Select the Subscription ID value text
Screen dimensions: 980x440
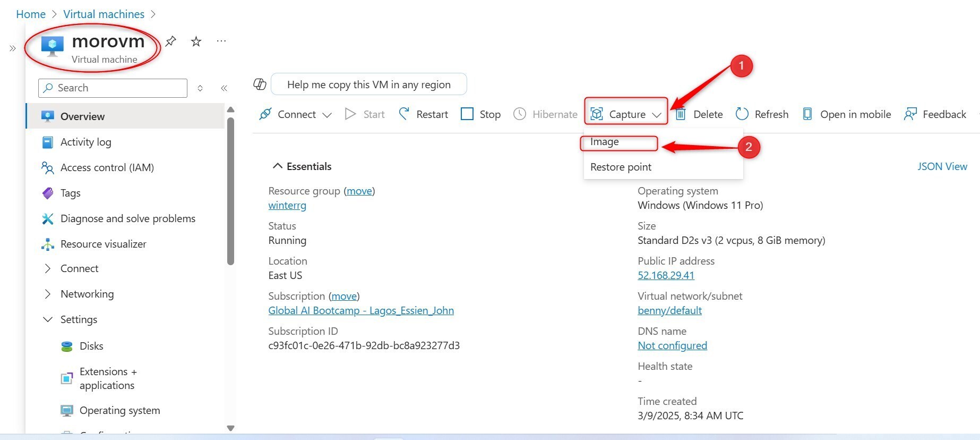click(x=364, y=345)
